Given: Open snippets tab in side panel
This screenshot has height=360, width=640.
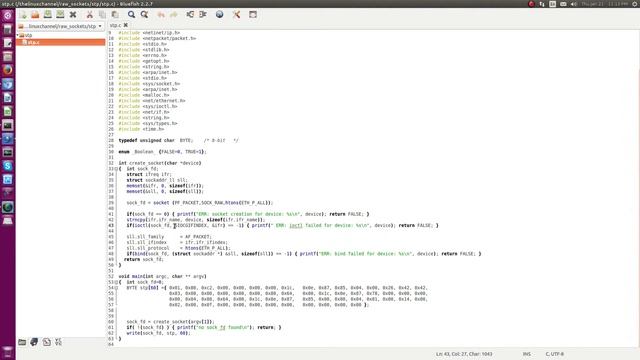Looking at the screenshot, I should 47,342.
